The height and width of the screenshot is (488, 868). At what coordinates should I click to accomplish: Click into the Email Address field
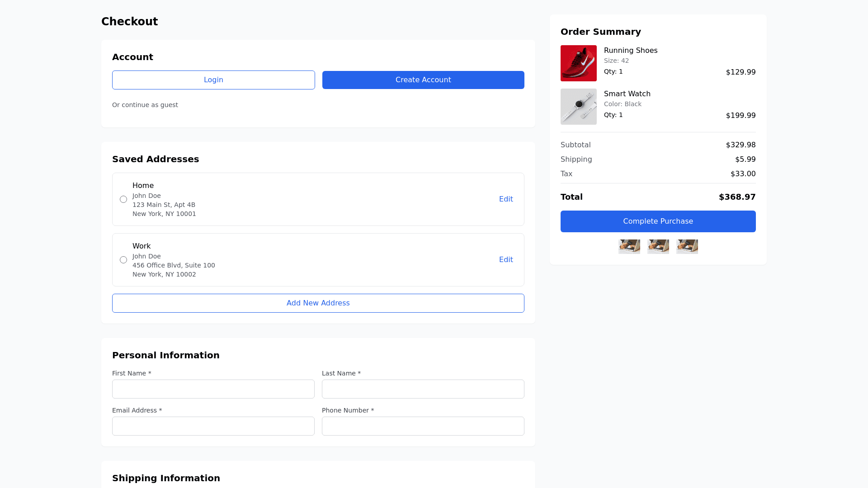(x=213, y=426)
